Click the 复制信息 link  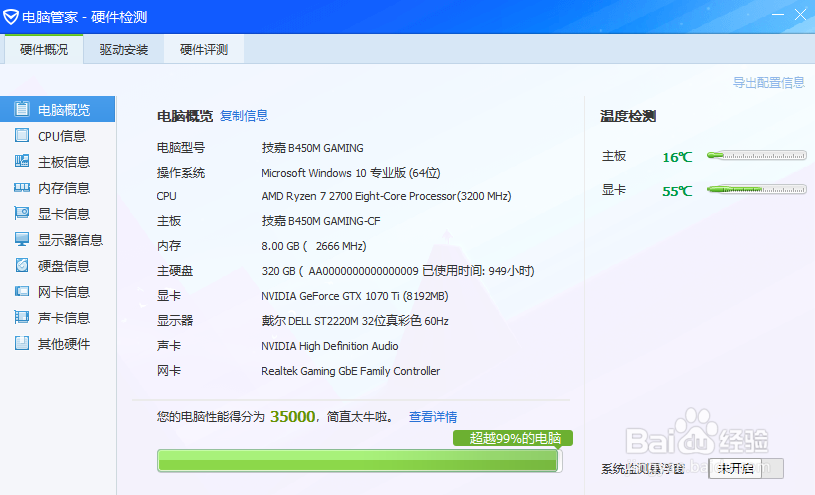pyautogui.click(x=244, y=115)
